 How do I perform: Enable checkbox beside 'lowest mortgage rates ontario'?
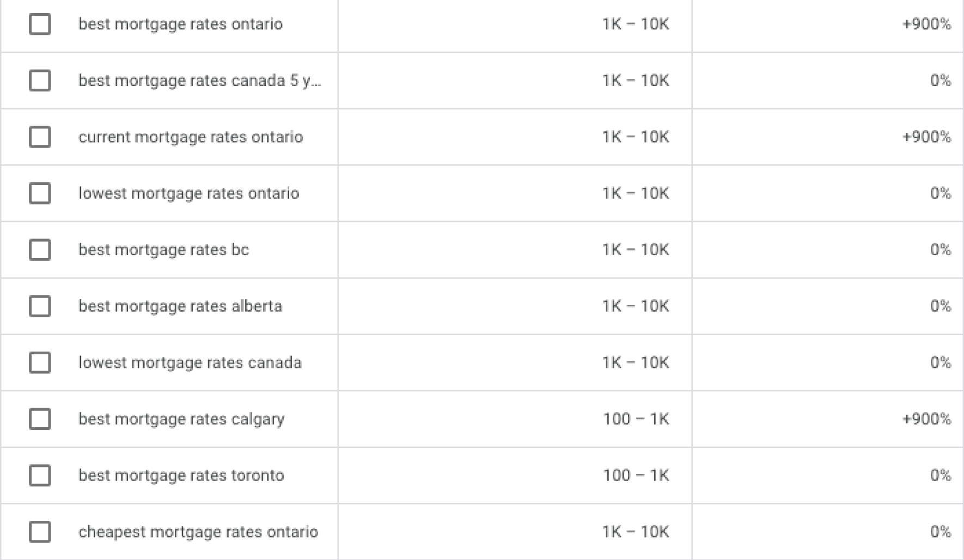point(40,193)
